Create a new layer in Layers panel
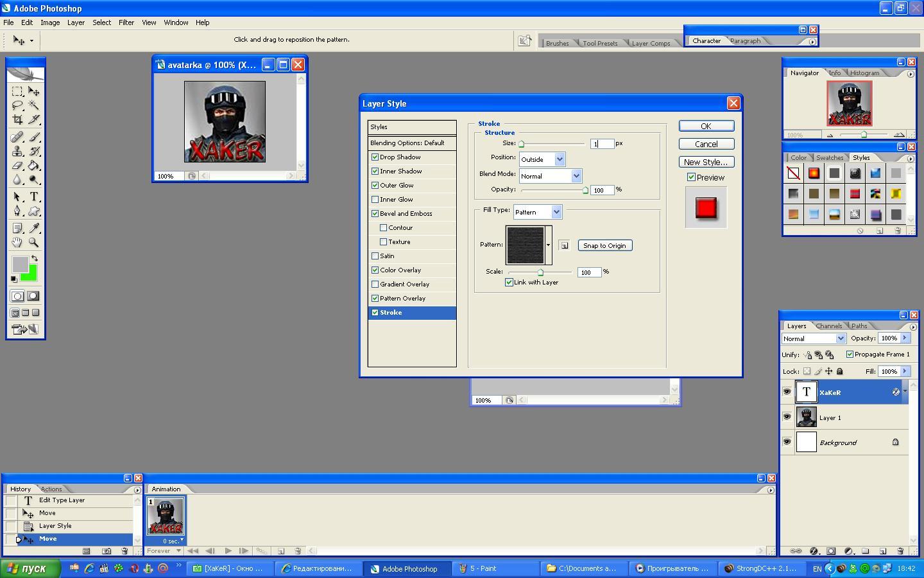The height and width of the screenshot is (578, 924). pyautogui.click(x=883, y=551)
